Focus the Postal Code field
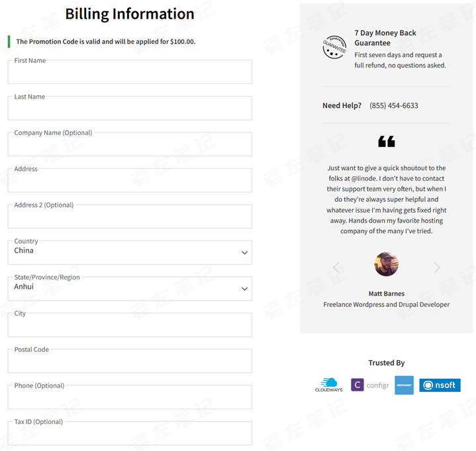The image size is (476, 451). (x=130, y=362)
